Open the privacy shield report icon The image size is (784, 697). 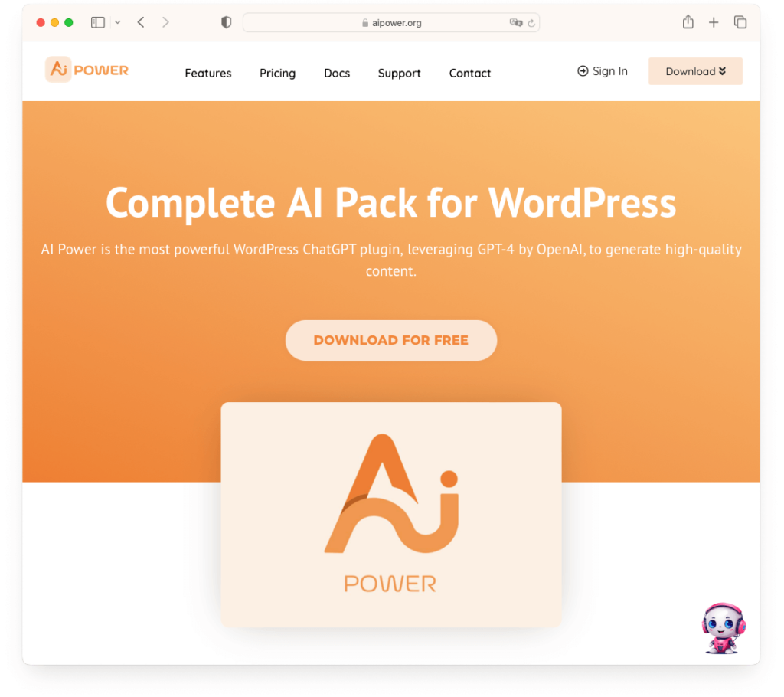click(x=226, y=22)
